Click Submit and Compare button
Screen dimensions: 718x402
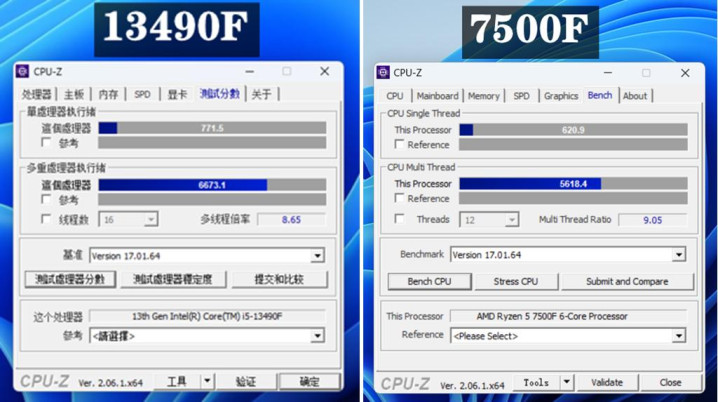point(627,282)
